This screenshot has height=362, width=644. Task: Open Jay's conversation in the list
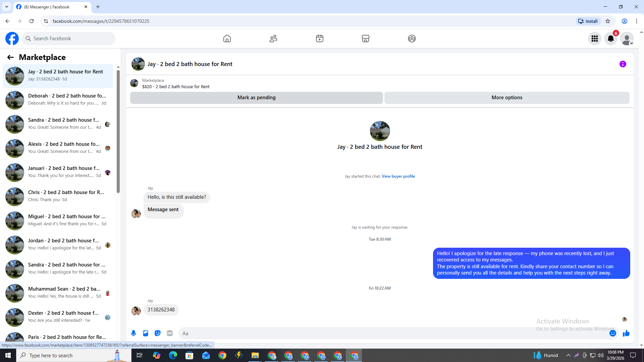pos(58,75)
